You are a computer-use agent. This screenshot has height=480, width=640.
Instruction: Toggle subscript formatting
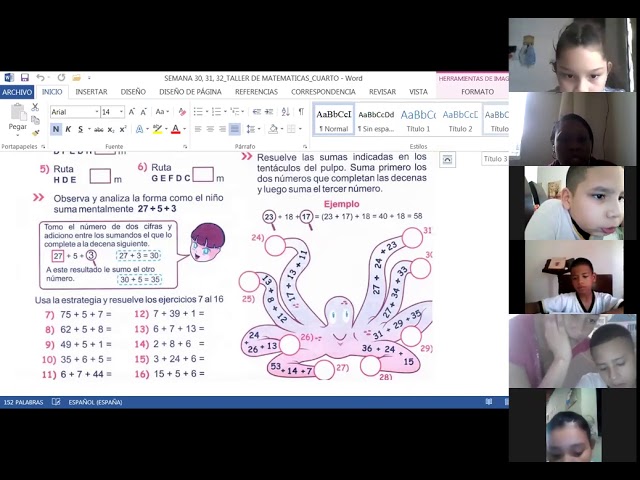coord(111,130)
